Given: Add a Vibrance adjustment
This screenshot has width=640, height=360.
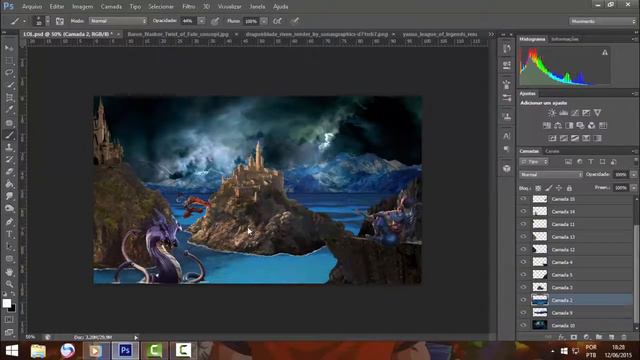Looking at the screenshot, I should tap(598, 113).
